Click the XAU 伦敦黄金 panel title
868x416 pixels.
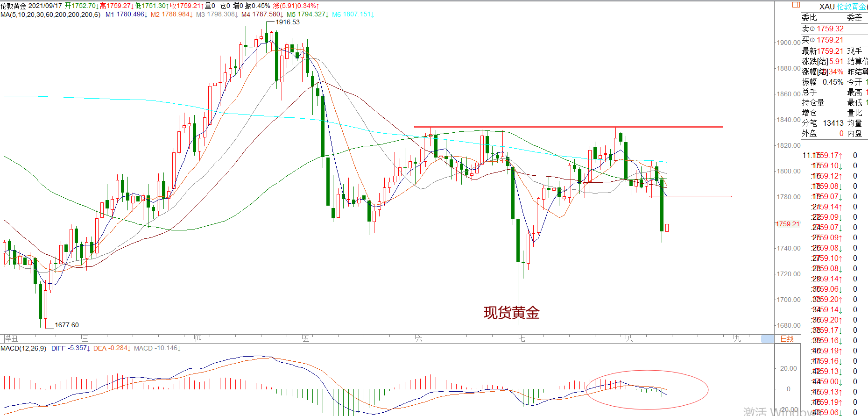click(x=843, y=7)
